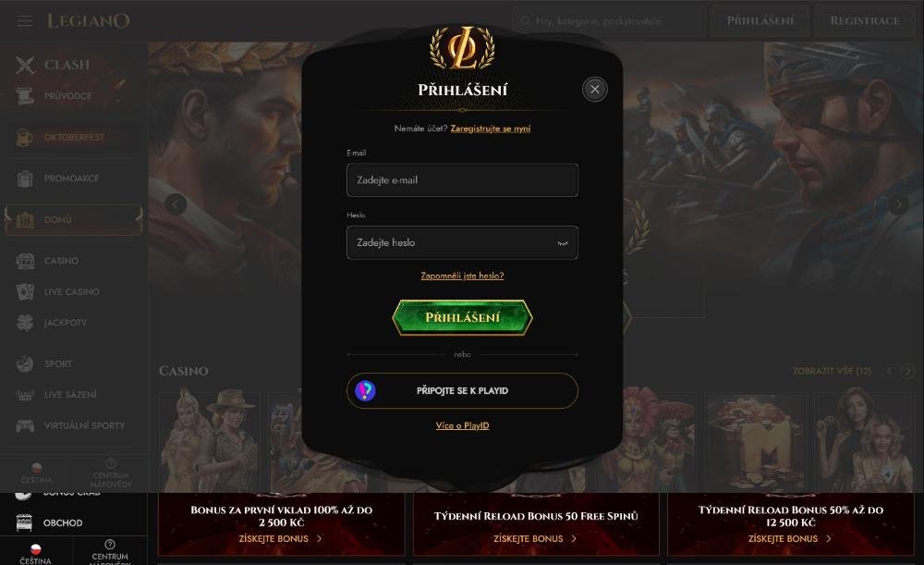924x565 pixels.
Task: Follow the Zapomněli jste heslo link
Action: tap(462, 276)
